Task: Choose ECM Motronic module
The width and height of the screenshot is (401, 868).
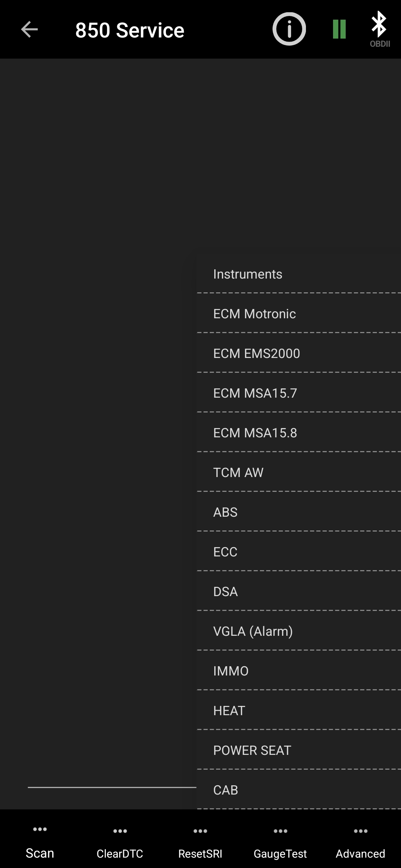Action: coord(254,314)
